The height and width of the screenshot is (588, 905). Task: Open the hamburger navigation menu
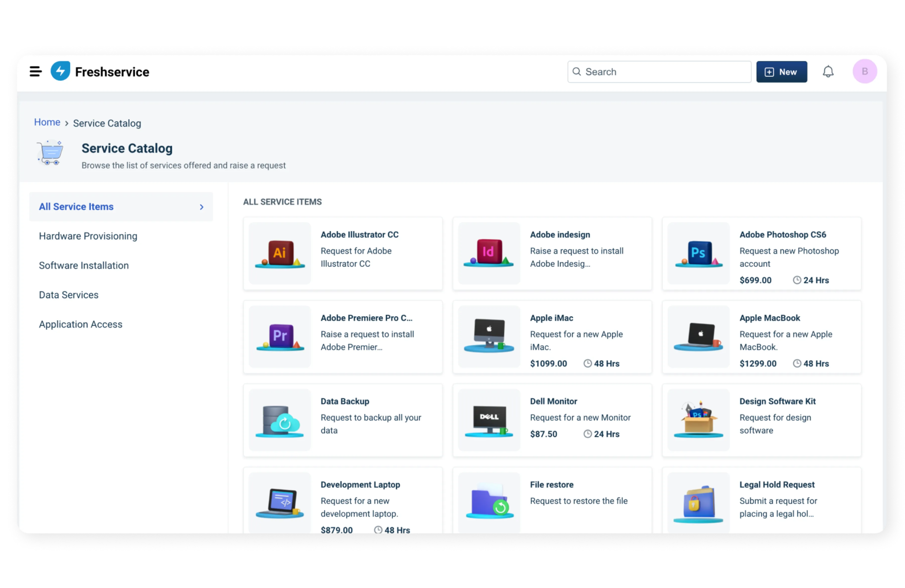pos(35,71)
